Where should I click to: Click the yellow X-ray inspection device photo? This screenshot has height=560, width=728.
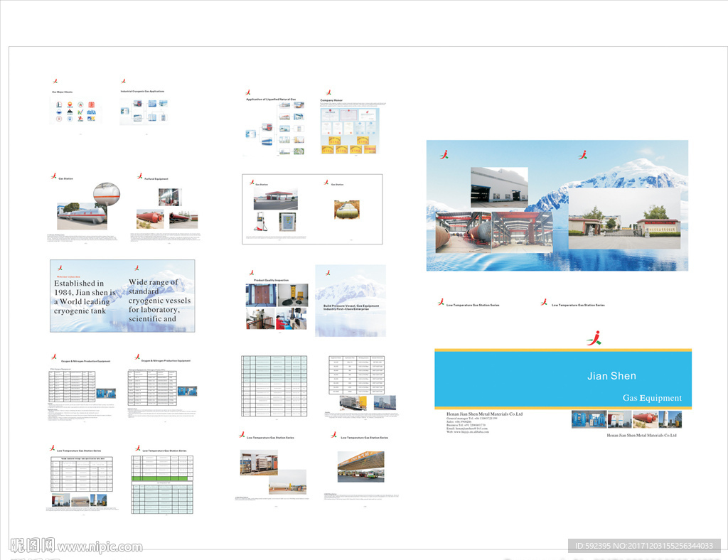(x=292, y=295)
